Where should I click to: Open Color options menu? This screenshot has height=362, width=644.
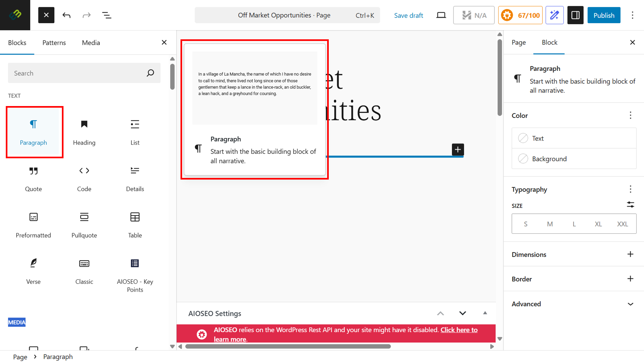630,115
